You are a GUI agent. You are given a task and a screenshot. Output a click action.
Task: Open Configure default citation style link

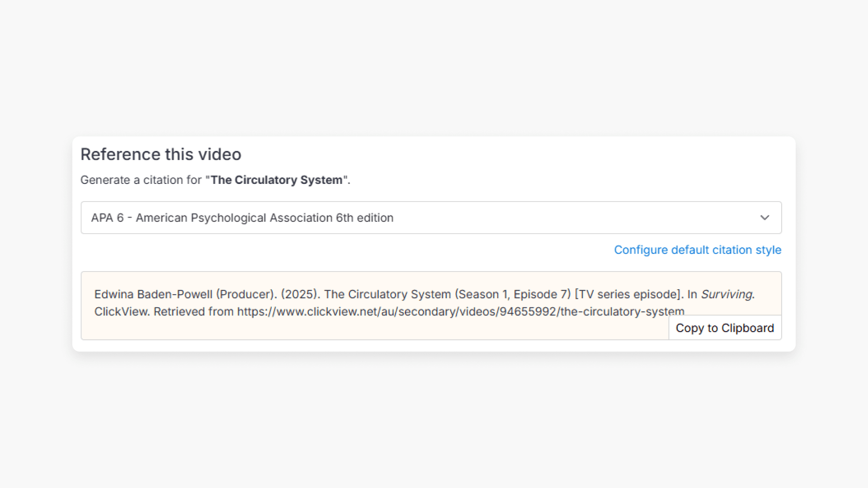point(698,250)
